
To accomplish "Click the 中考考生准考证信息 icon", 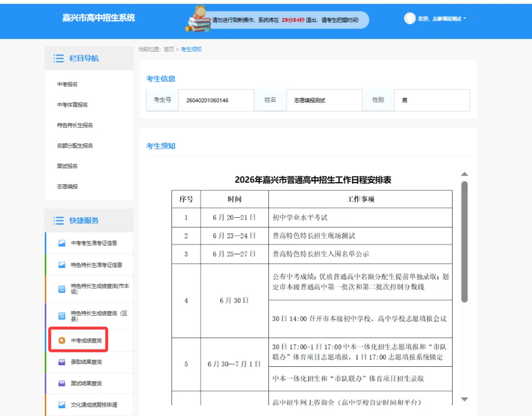I will tap(62, 243).
